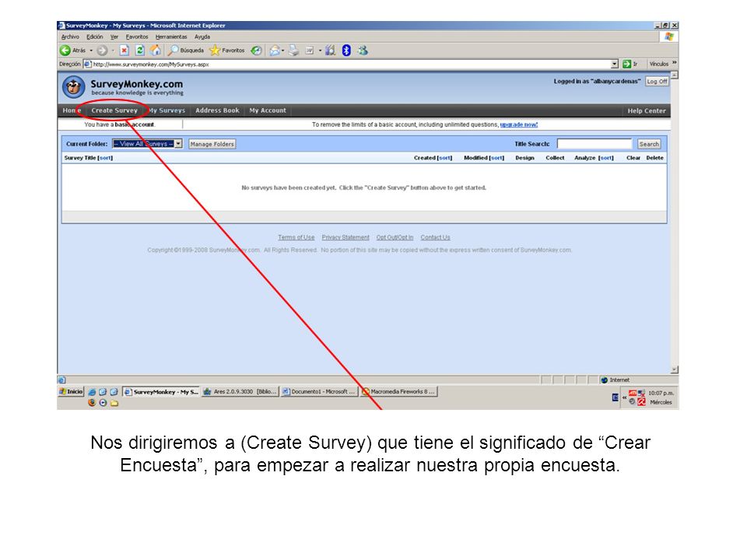Click the Manage Folders button
Image resolution: width=747 pixels, height=560 pixels.
pyautogui.click(x=212, y=144)
